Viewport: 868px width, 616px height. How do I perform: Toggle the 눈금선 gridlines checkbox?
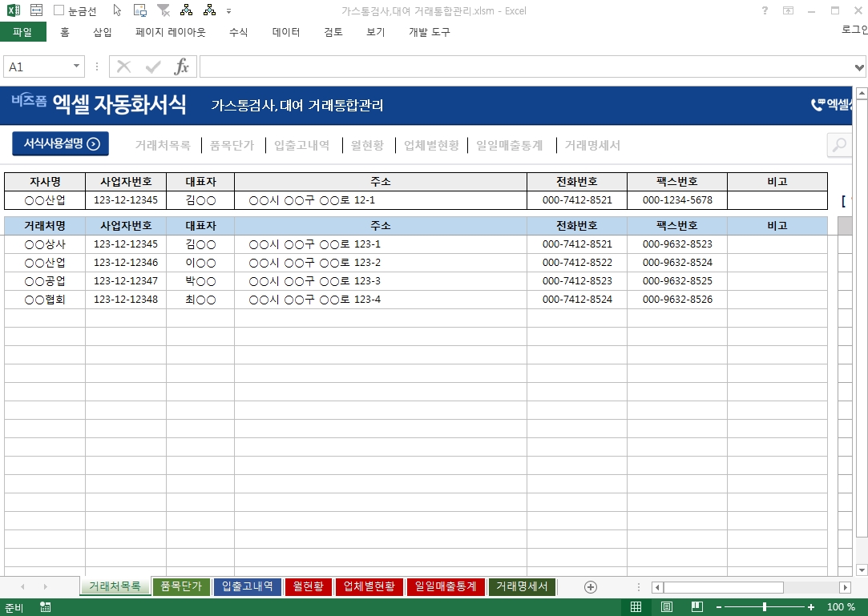coord(59,10)
